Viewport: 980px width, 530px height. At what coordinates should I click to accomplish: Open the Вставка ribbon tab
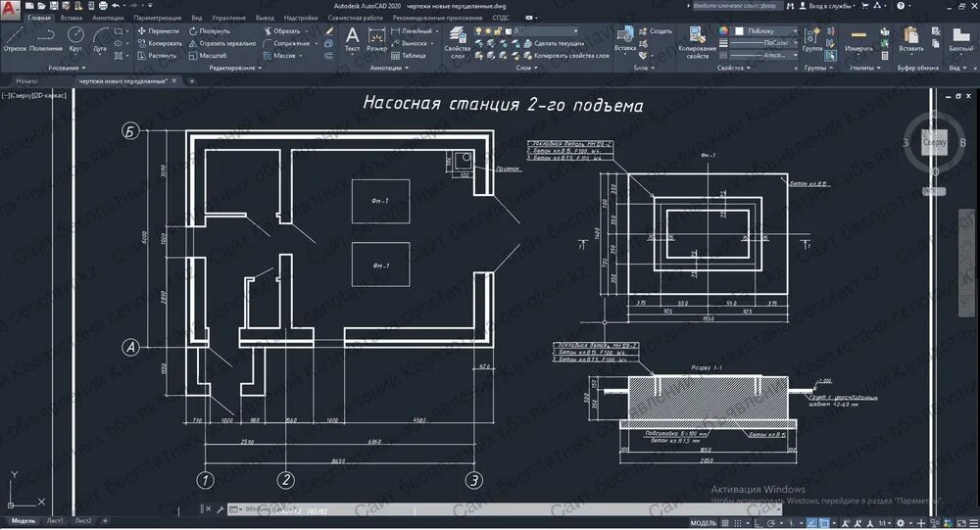(72, 19)
